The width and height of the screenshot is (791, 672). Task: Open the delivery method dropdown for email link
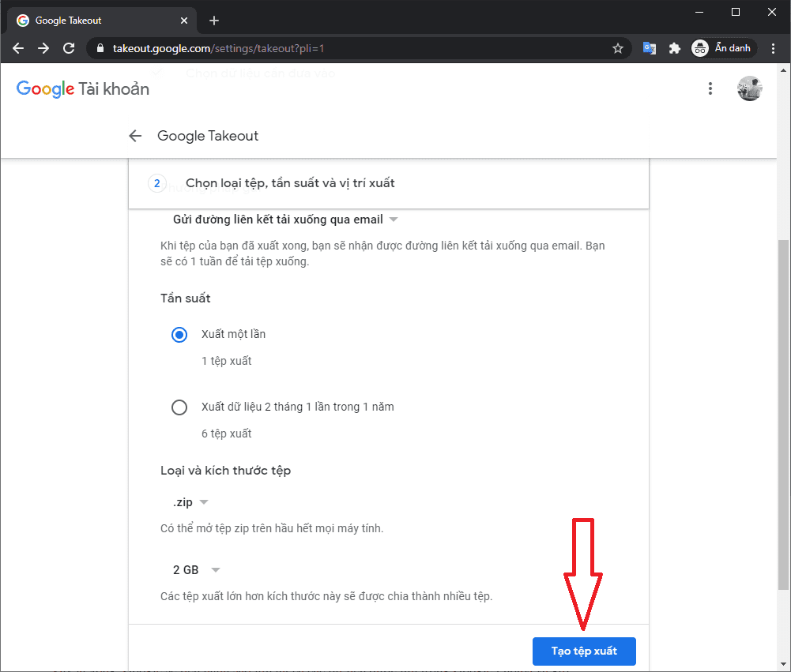pyautogui.click(x=285, y=220)
